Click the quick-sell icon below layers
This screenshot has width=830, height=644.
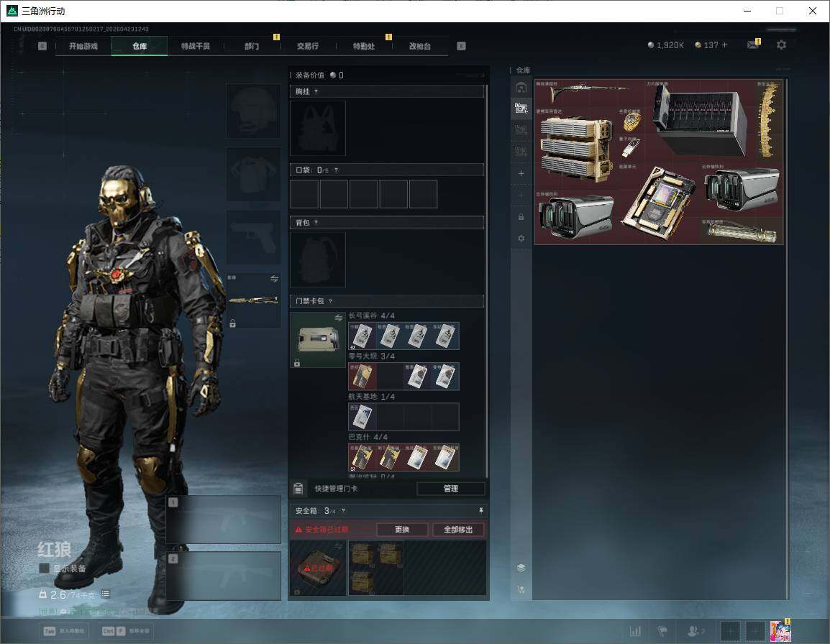(521, 589)
